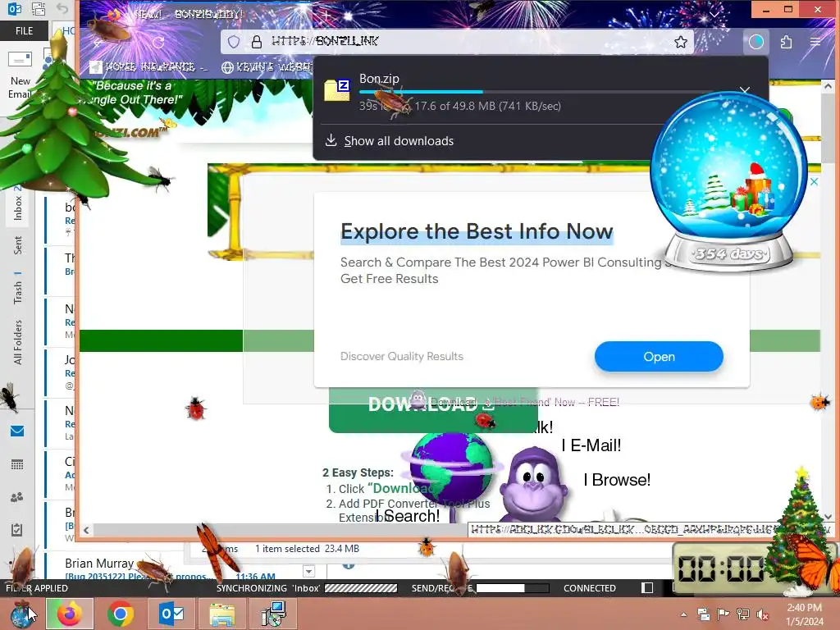Cancel the Bon.zip download

pos(745,90)
